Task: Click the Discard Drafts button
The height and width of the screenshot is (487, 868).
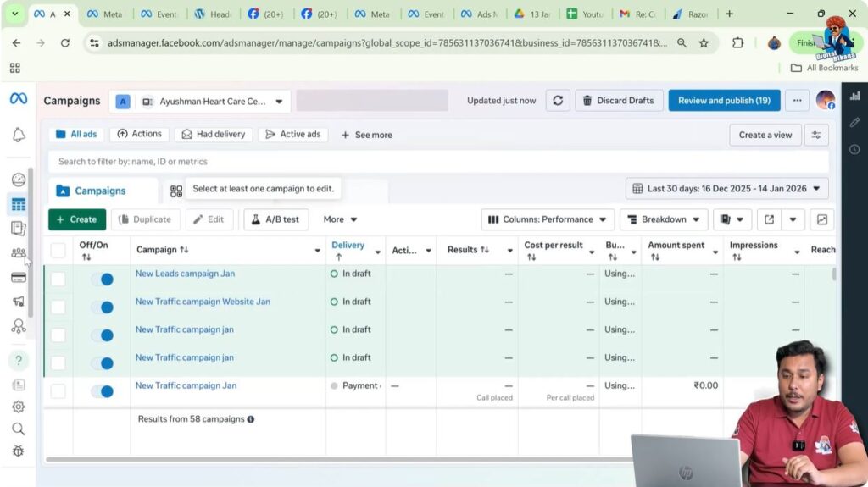Action: pyautogui.click(x=619, y=101)
